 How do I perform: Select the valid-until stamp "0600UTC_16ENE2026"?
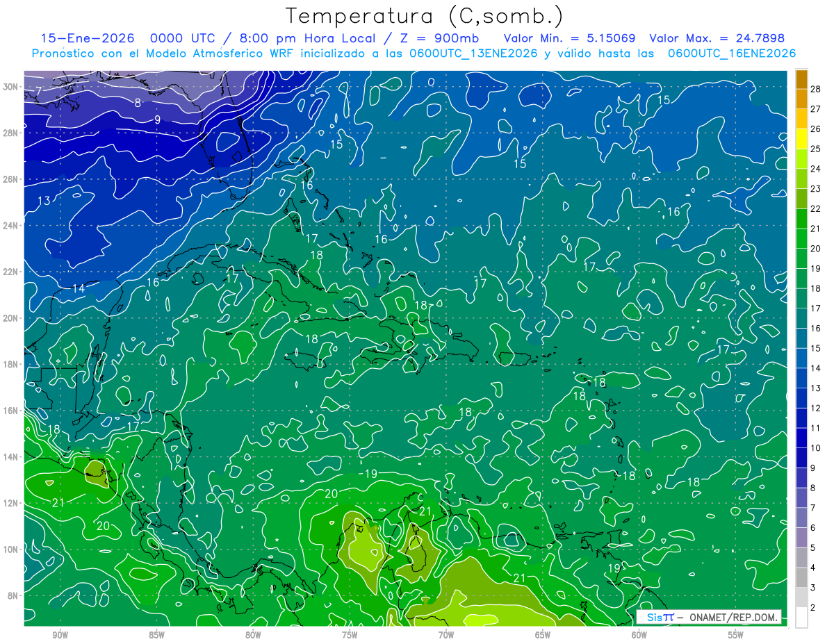[732, 53]
